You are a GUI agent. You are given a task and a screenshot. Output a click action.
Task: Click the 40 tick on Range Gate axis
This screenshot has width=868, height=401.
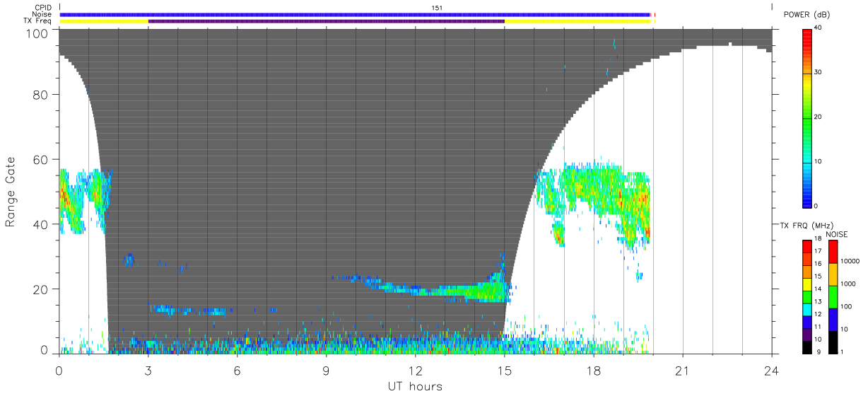coord(42,225)
